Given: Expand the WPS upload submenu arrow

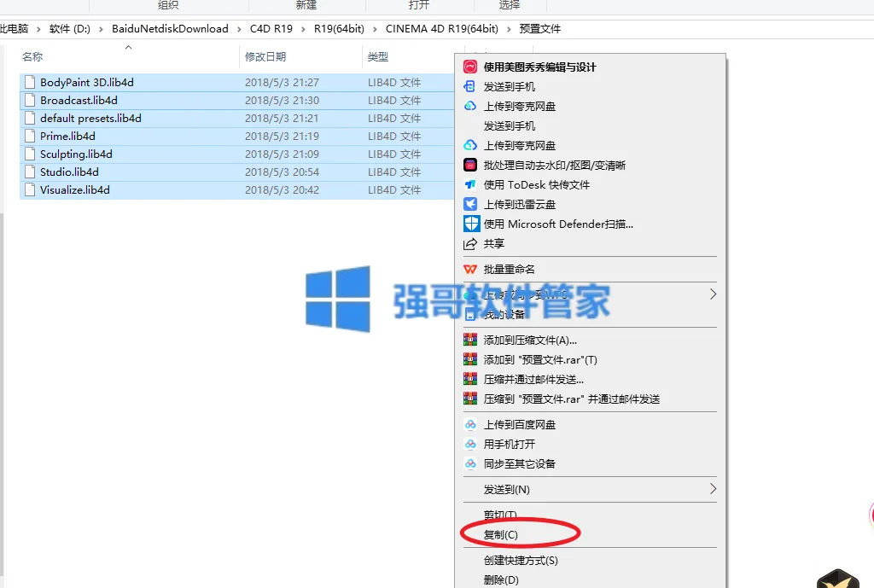Looking at the screenshot, I should pos(713,294).
